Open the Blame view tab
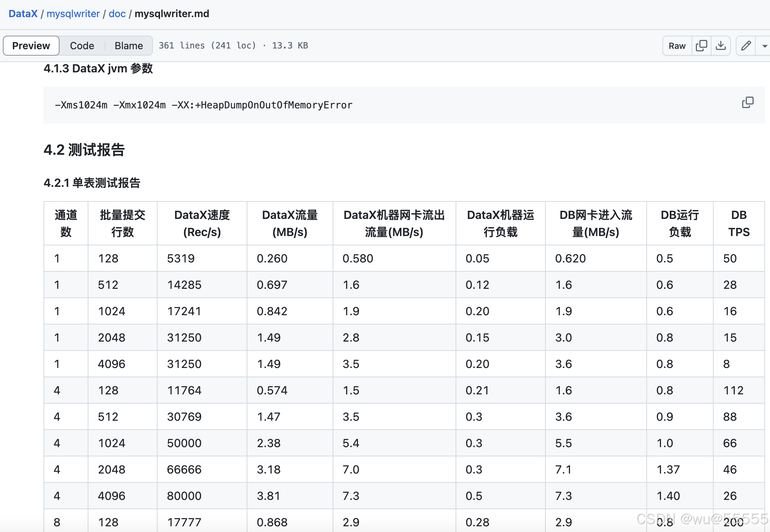This screenshot has width=770, height=532. 129,46
